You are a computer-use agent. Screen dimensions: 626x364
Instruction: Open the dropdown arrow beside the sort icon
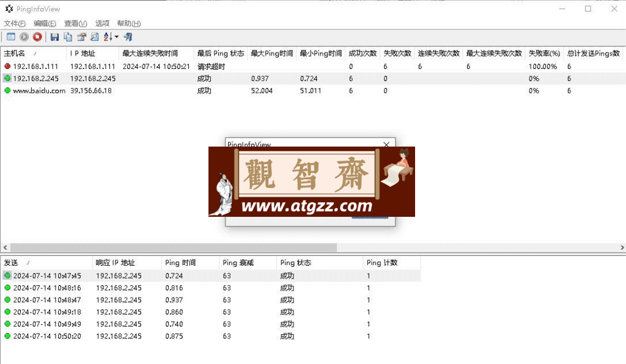[117, 37]
